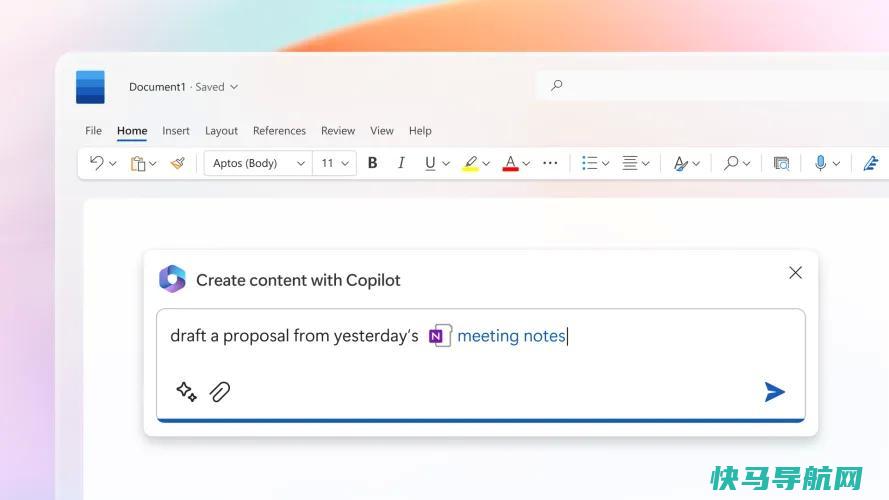Expand the bullet library arrow
The width and height of the screenshot is (889, 500).
pyautogui.click(x=606, y=164)
